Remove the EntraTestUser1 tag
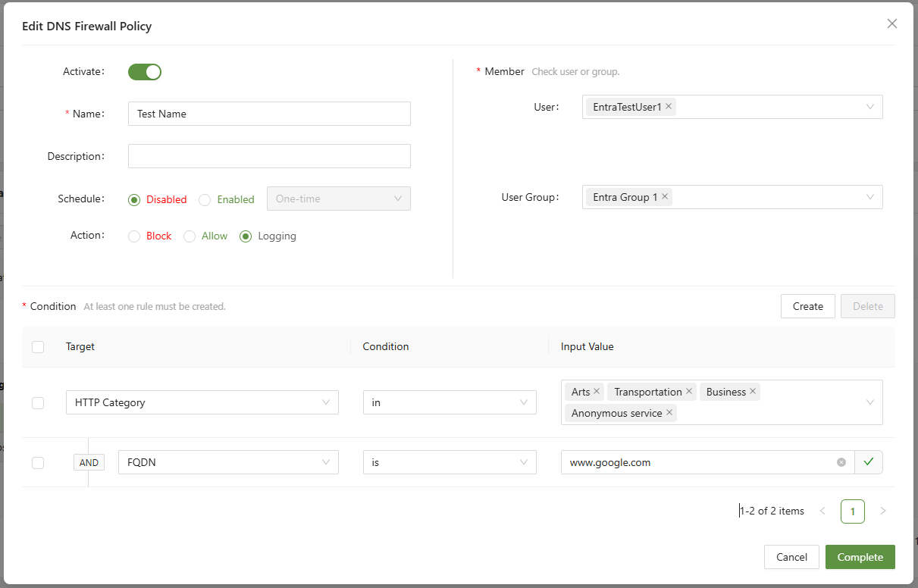This screenshot has height=588, width=918. click(669, 107)
